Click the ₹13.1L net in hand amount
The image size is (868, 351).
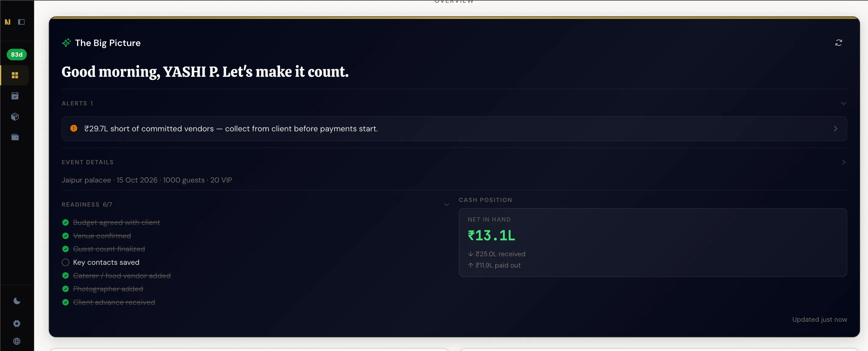click(x=491, y=236)
